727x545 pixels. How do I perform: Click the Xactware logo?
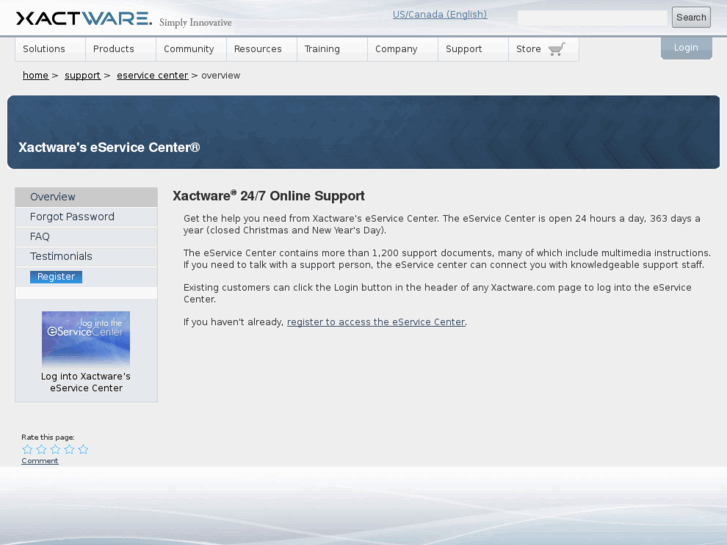click(x=84, y=19)
